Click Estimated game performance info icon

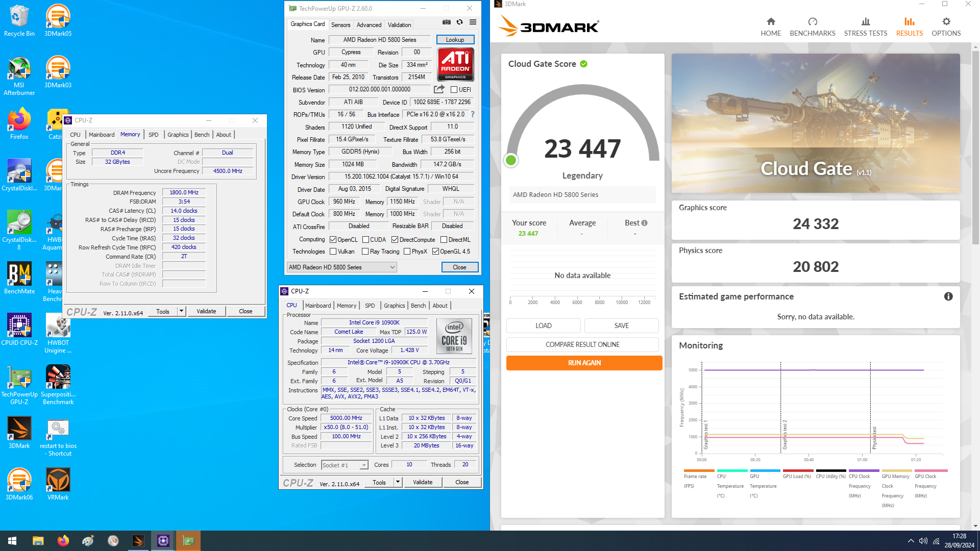coord(948,296)
